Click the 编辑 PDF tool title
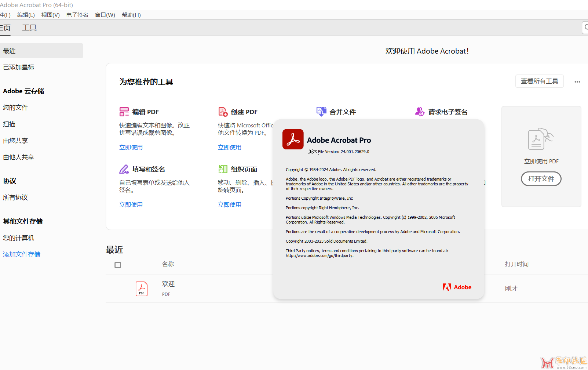588x370 pixels. click(x=146, y=112)
